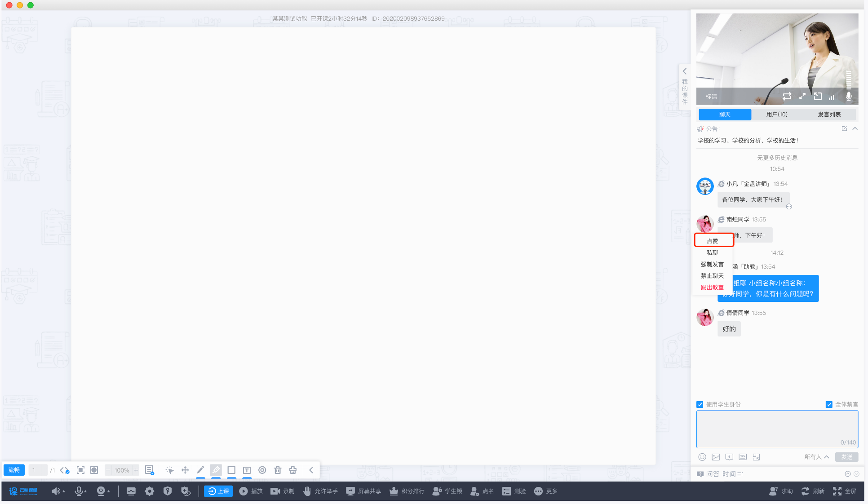Click the trash can delete tool
The width and height of the screenshot is (868, 504).
(278, 470)
